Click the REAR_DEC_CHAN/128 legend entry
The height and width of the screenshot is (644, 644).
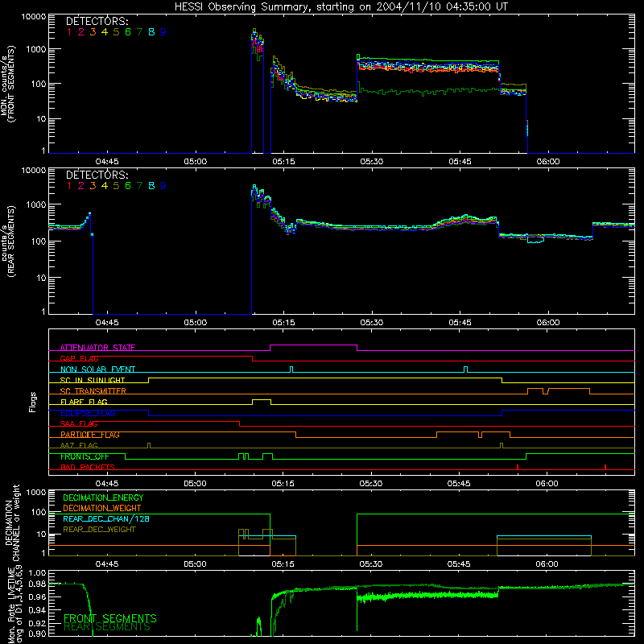(106, 518)
